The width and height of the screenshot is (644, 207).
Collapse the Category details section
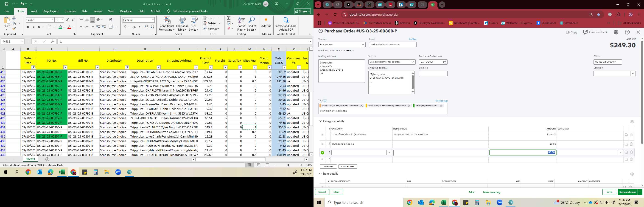pyautogui.click(x=320, y=121)
